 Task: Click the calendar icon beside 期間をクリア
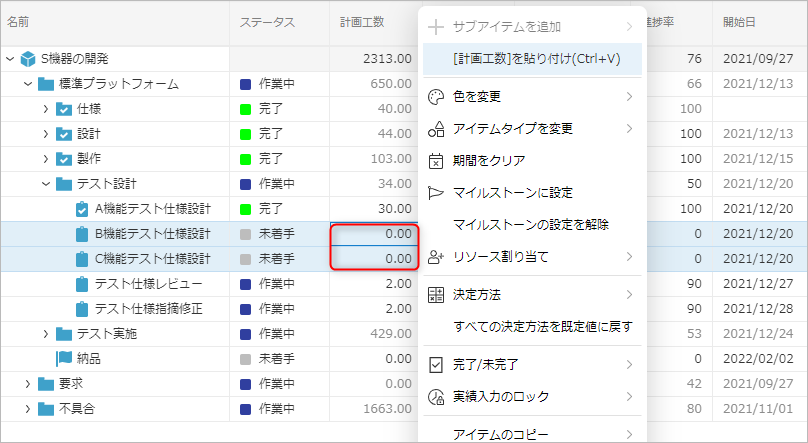point(435,160)
